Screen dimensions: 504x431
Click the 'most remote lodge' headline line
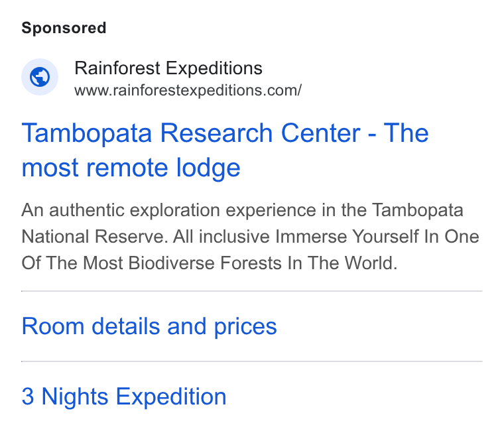[131, 168]
